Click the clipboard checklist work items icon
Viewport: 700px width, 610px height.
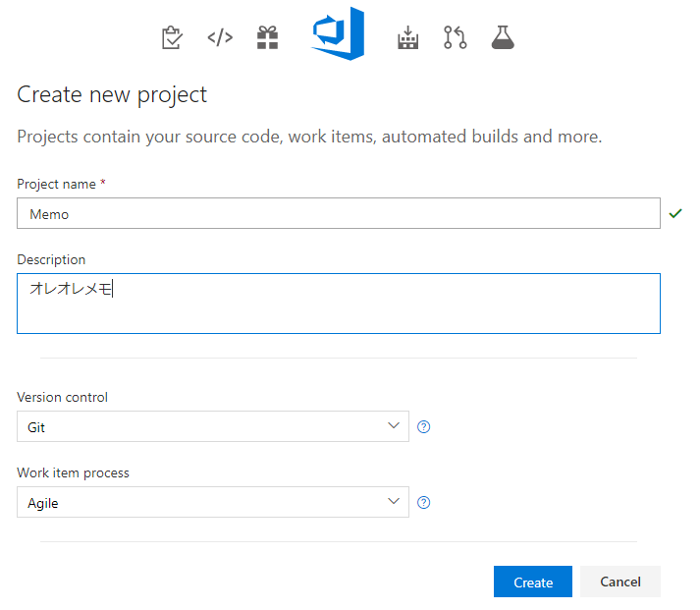(x=172, y=37)
